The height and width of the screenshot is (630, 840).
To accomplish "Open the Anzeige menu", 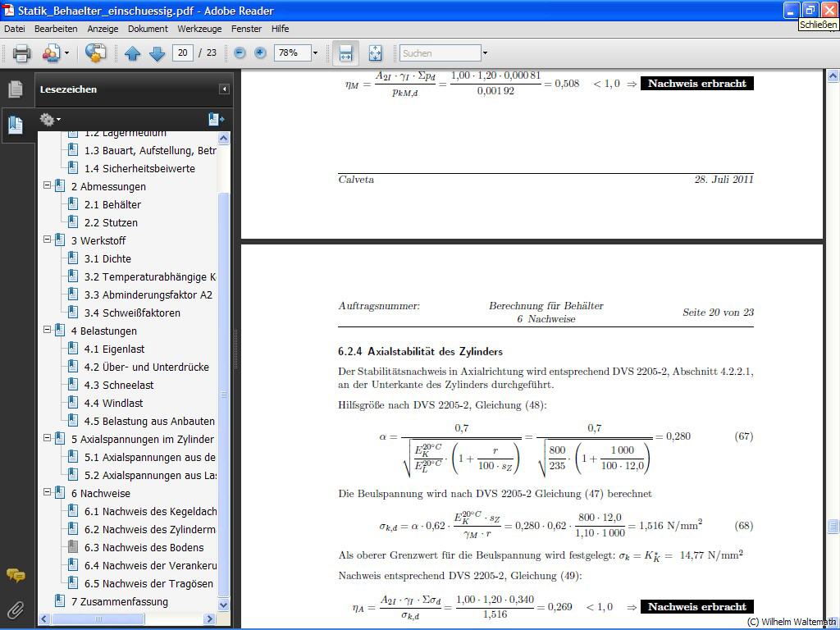I will (x=103, y=29).
